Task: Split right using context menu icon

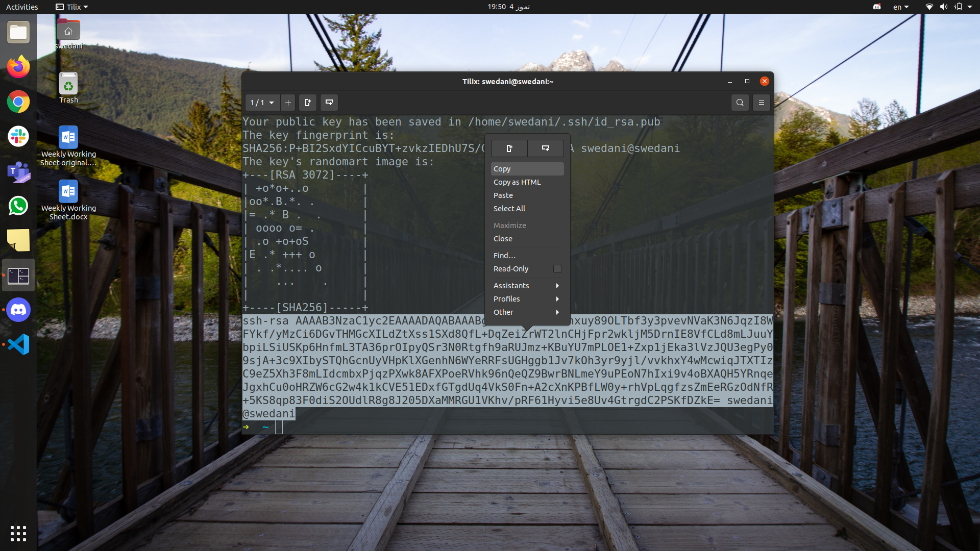Action: [x=509, y=148]
